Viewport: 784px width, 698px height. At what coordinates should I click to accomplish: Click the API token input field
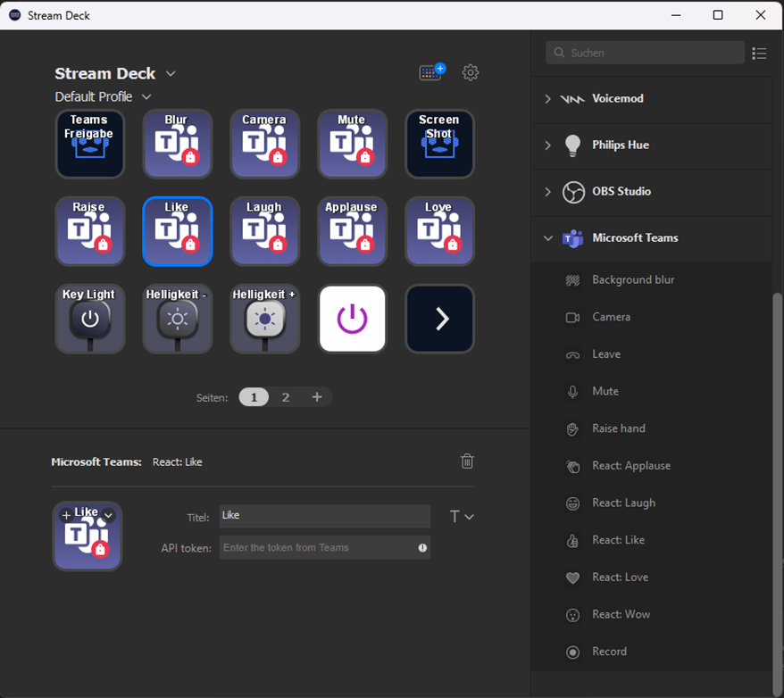tap(324, 548)
